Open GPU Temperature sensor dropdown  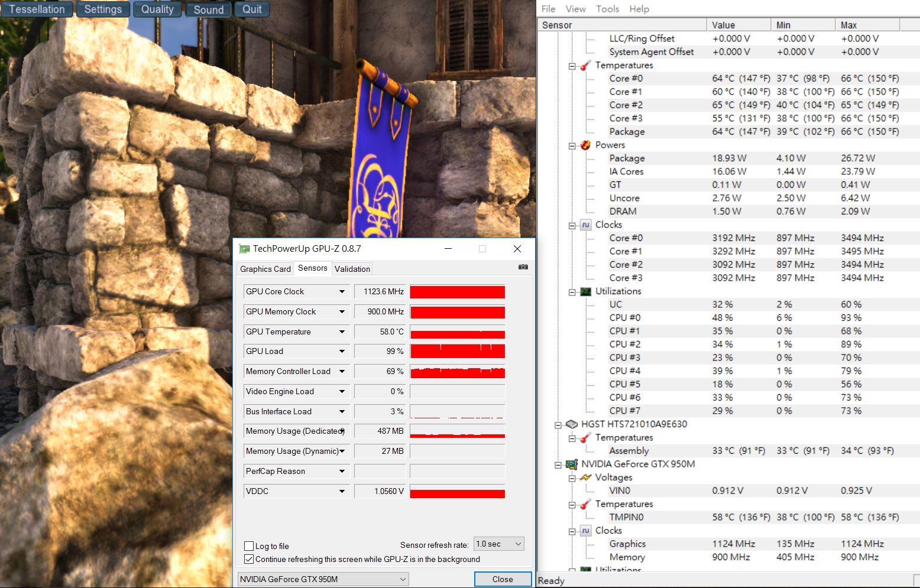point(342,332)
